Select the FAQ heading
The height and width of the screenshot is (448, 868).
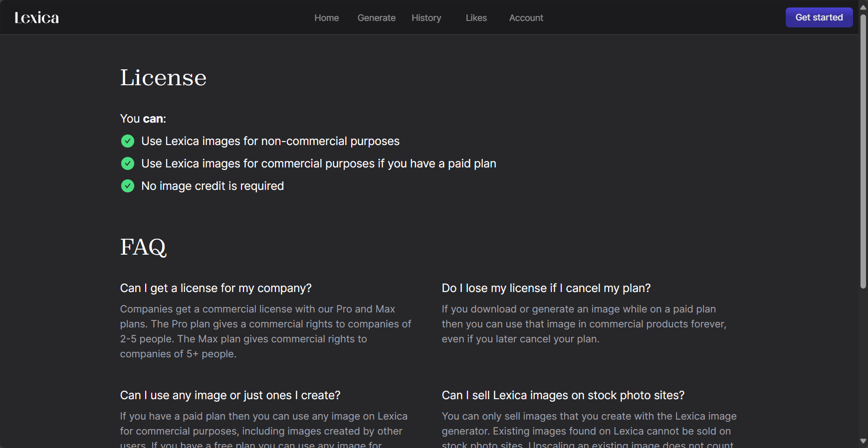pyautogui.click(x=143, y=247)
